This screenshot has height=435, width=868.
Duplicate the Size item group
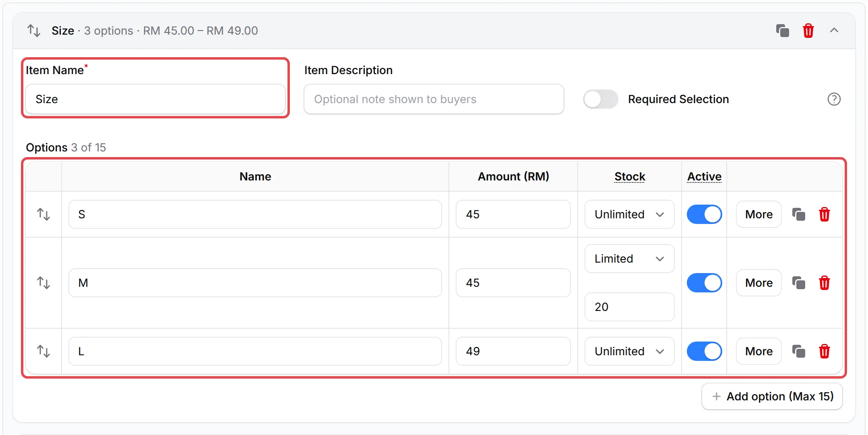pyautogui.click(x=783, y=31)
